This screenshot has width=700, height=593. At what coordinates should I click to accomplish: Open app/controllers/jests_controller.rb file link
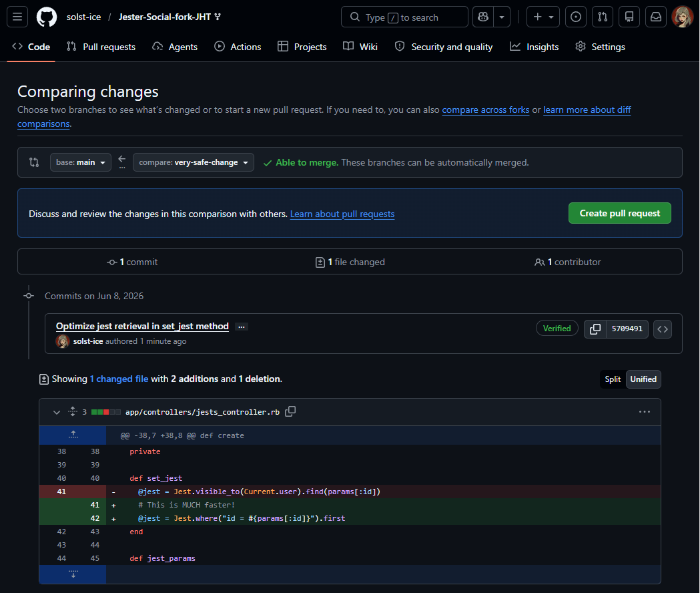[202, 412]
